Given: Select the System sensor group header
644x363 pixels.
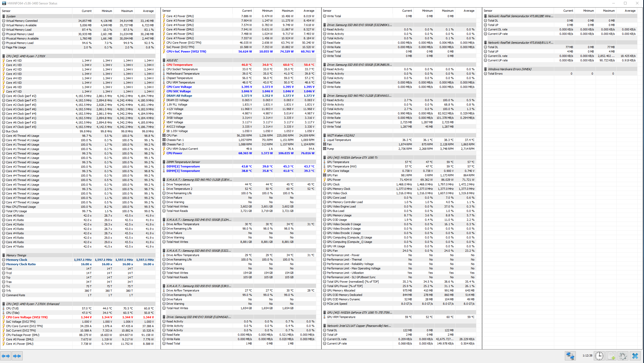Looking at the screenshot, I should [11, 16].
